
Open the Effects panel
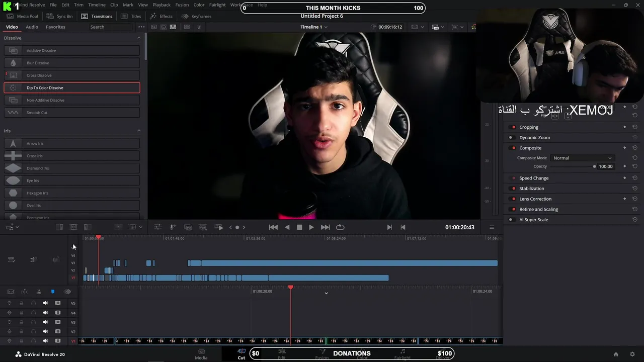[161, 16]
